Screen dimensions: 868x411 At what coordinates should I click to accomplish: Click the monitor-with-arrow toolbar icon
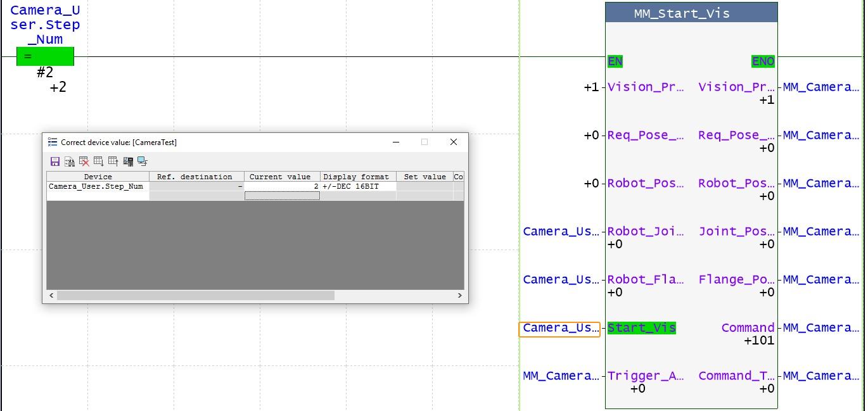[x=142, y=161]
